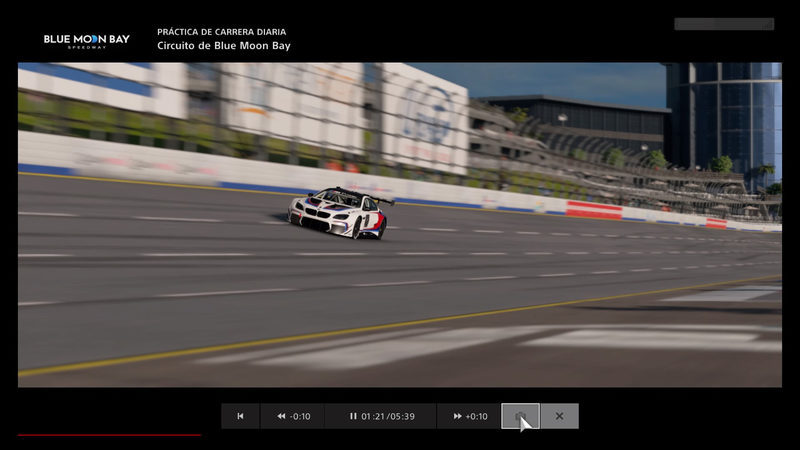Click the gray bar at top right
The height and width of the screenshot is (450, 800).
(x=723, y=23)
